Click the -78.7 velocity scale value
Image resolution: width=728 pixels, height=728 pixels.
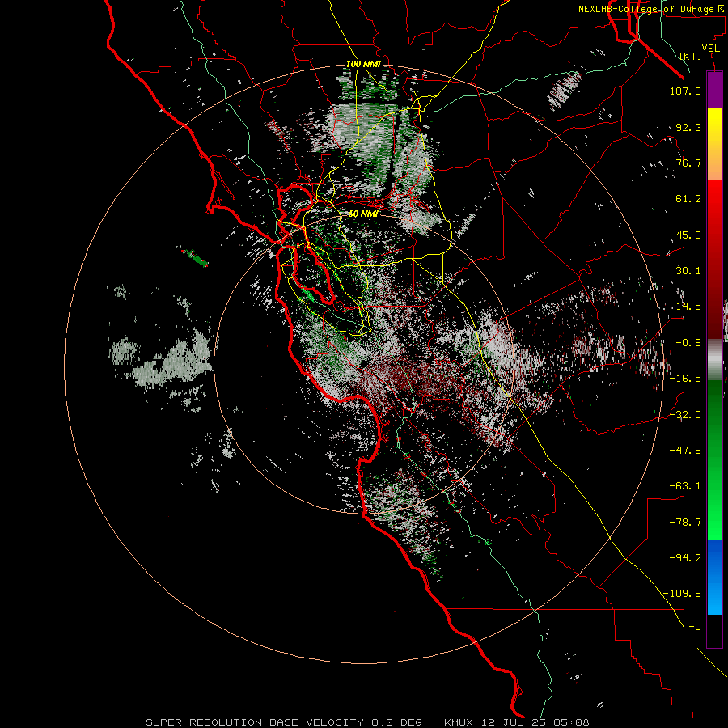685,523
